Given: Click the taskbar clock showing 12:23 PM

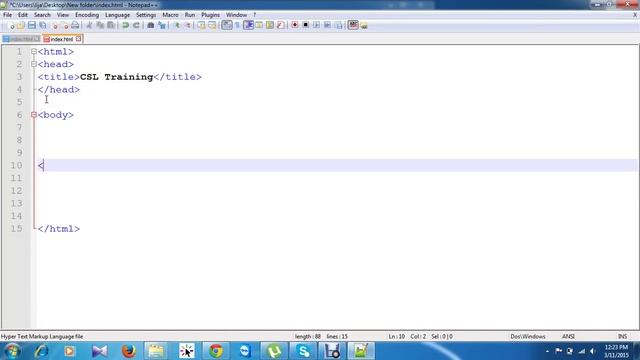Looking at the screenshot, I should (x=616, y=351).
